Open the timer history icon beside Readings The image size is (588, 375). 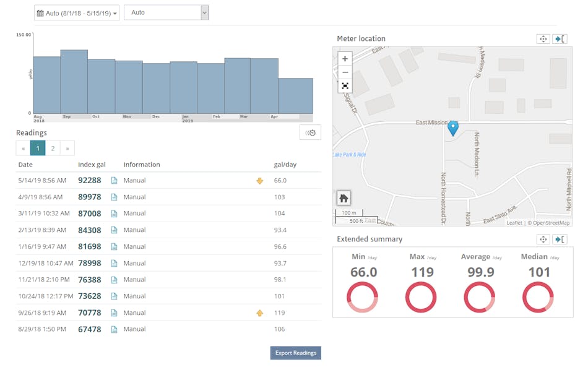coord(310,132)
